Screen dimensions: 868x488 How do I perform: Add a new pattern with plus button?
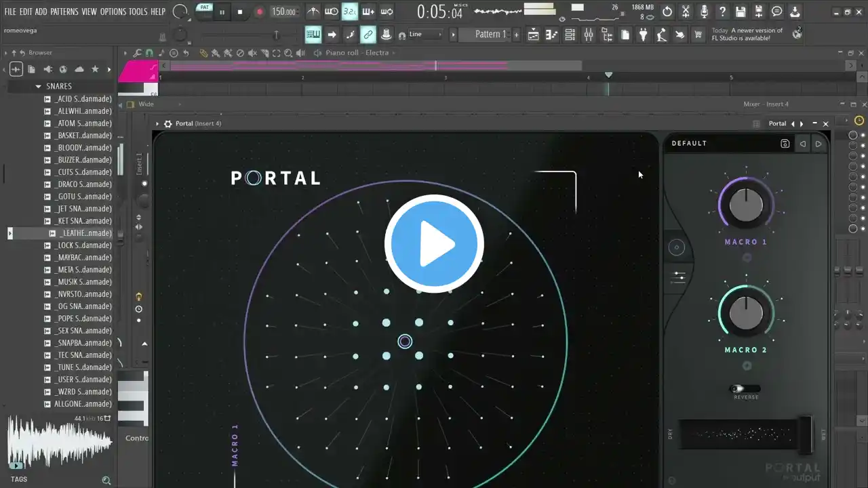coord(517,35)
